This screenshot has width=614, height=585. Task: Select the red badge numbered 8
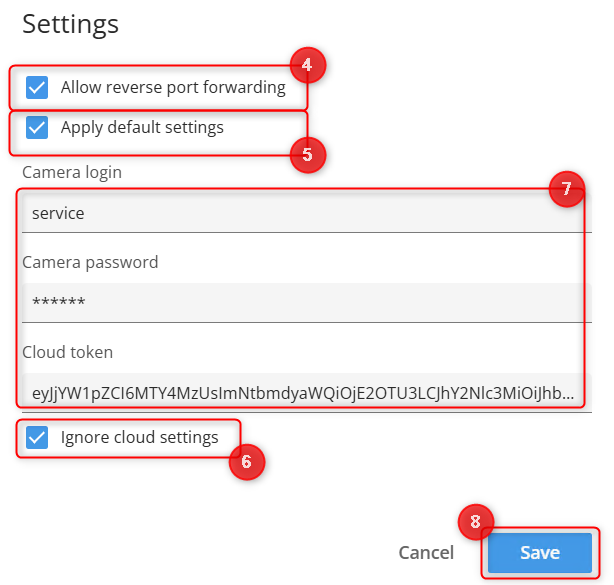(x=475, y=521)
